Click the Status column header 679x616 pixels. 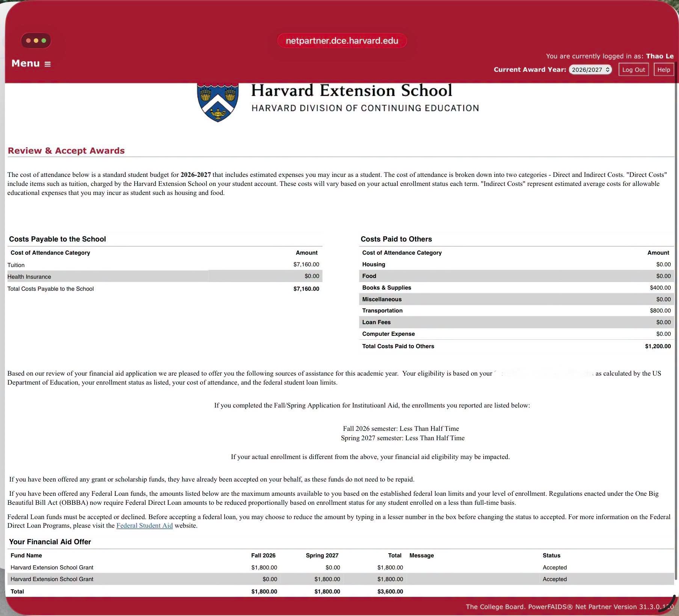[x=551, y=556]
